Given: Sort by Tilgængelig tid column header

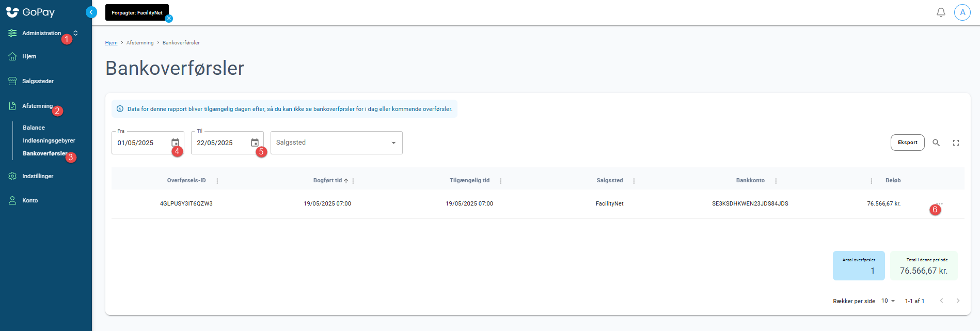Looking at the screenshot, I should point(469,180).
